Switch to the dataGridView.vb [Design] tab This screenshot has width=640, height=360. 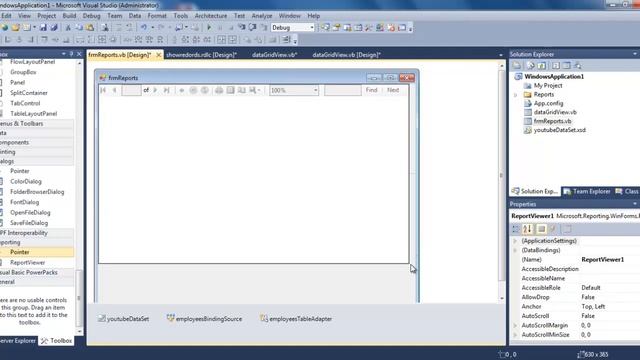[x=347, y=55]
